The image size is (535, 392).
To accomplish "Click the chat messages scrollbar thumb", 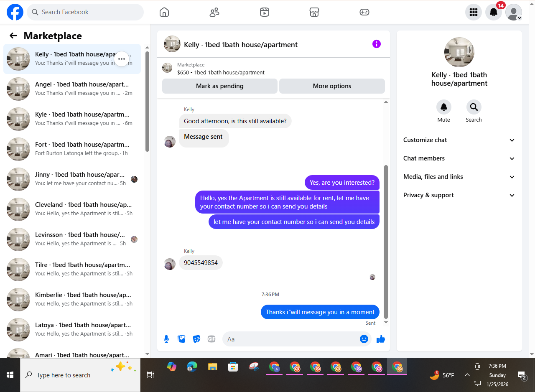I will [x=386, y=242].
